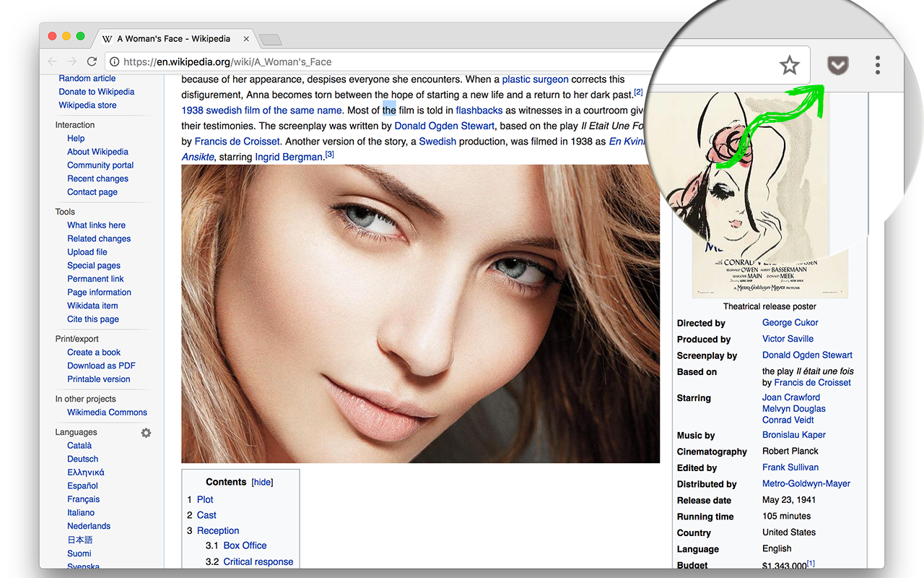The image size is (924, 578).
Task: Switch to Suomi language
Action: [79, 553]
